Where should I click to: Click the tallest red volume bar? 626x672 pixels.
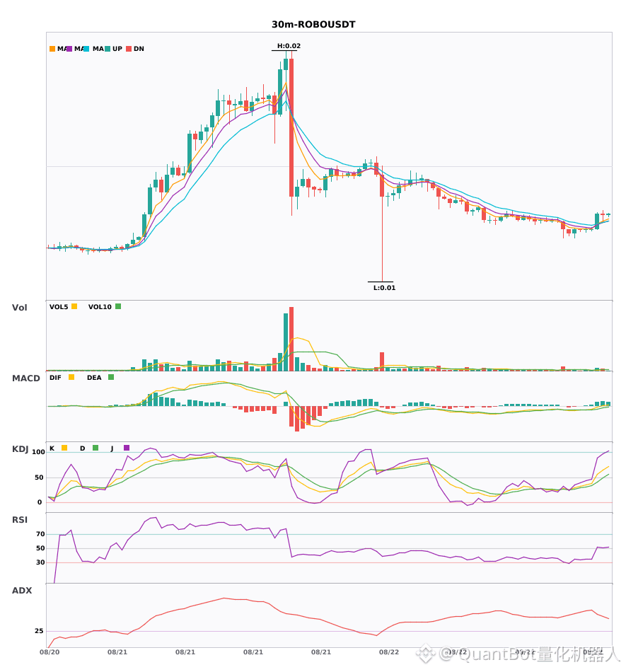291,339
